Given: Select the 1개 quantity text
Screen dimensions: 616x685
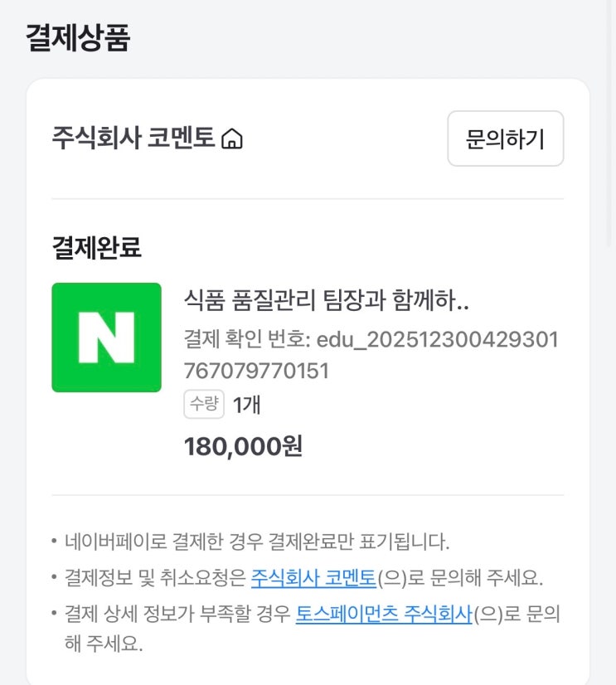Looking at the screenshot, I should click(247, 406).
